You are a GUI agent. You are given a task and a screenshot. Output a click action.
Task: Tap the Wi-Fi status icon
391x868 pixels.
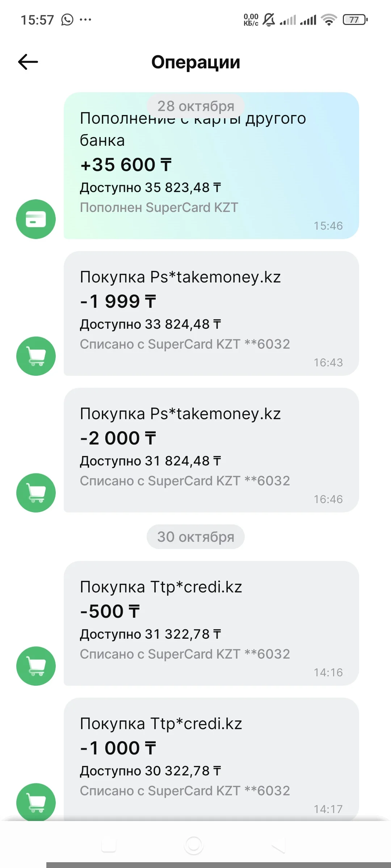329,20
